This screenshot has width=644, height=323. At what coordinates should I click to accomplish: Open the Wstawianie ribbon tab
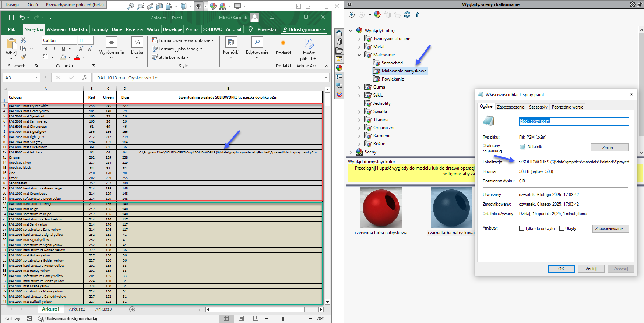pyautogui.click(x=56, y=29)
